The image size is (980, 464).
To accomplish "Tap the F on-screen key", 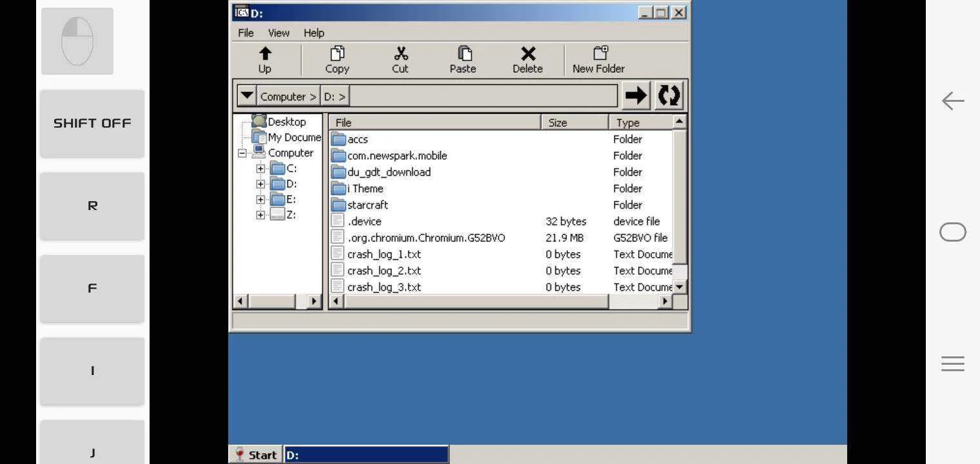I will click(92, 288).
